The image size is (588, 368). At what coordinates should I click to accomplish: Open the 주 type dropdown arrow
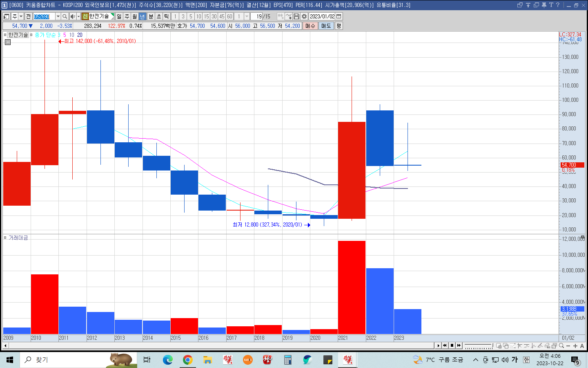(x=21, y=16)
